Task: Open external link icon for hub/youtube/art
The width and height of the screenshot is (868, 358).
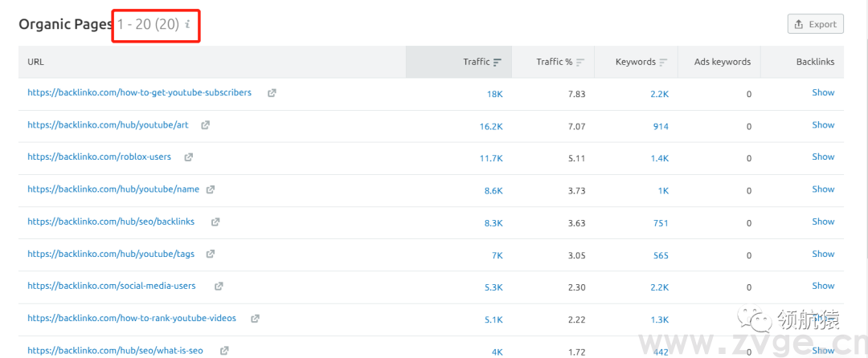Action: pos(206,125)
